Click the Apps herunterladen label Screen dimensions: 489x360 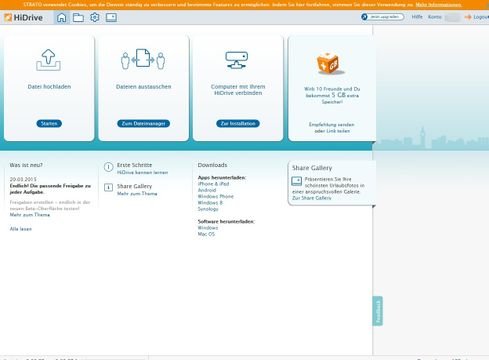222,177
